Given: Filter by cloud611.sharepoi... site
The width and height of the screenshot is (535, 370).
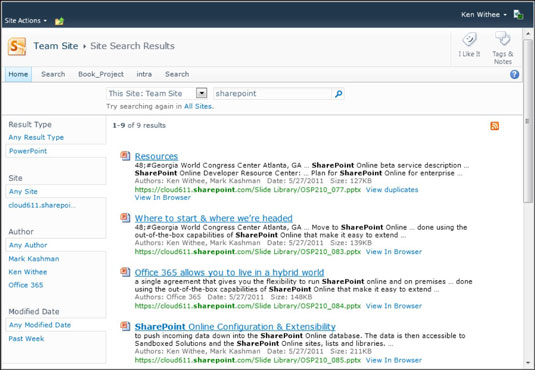Looking at the screenshot, I should point(42,205).
